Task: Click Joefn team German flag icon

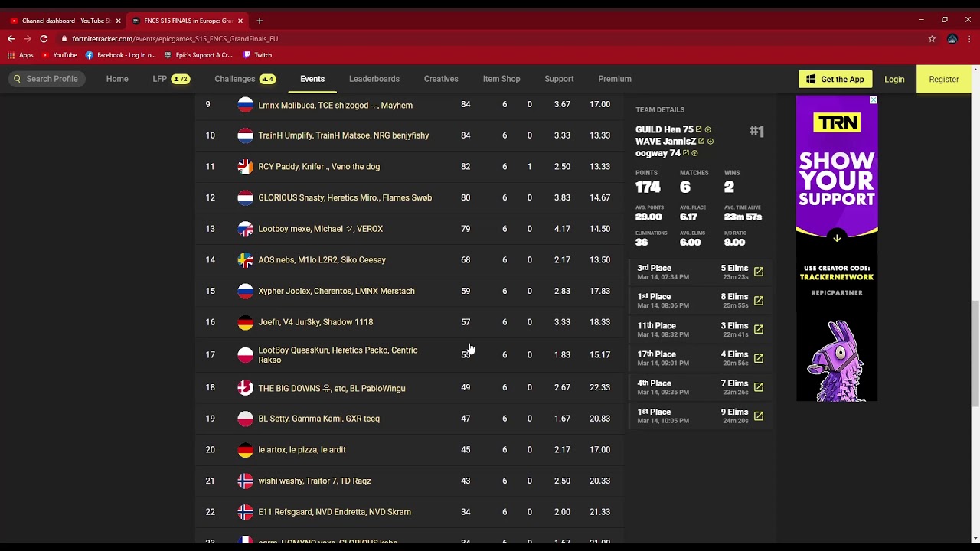Action: 245,322
